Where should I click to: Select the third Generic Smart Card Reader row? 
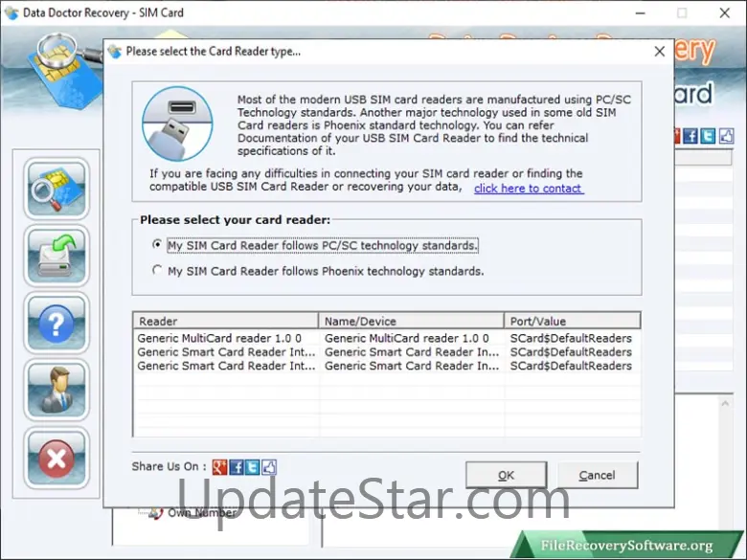386,366
